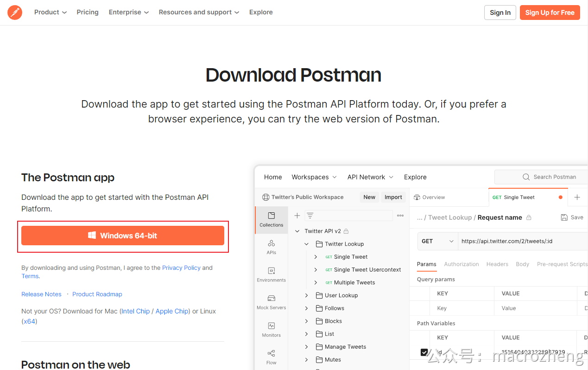Screen dimensions: 588x370
Task: Click the Postman logo icon
Action: pos(15,13)
